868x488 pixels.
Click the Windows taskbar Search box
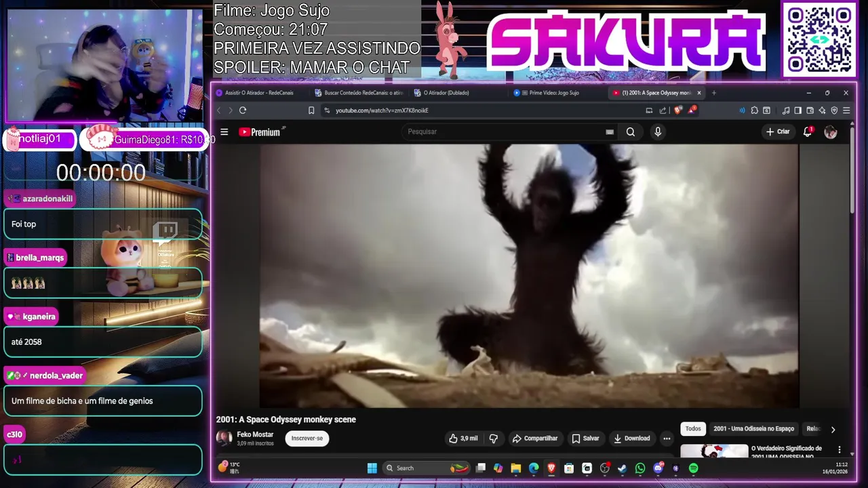(427, 468)
